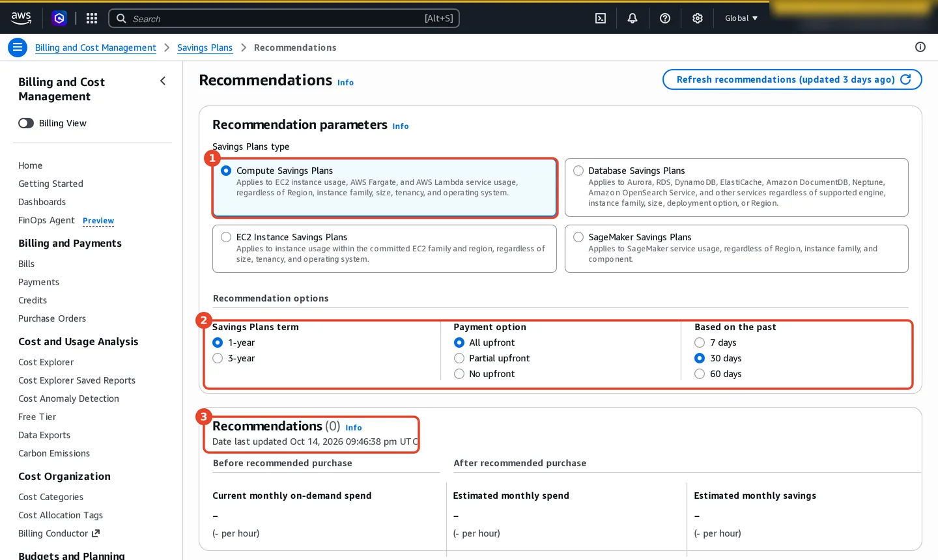Open Cost Allocation Tags page
Image resolution: width=938 pixels, height=560 pixels.
(61, 515)
